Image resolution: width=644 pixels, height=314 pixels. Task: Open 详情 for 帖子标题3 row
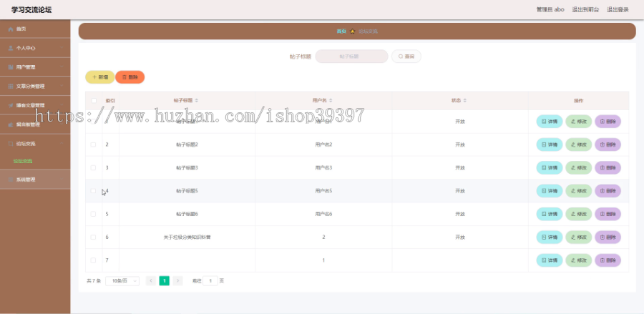click(x=549, y=167)
